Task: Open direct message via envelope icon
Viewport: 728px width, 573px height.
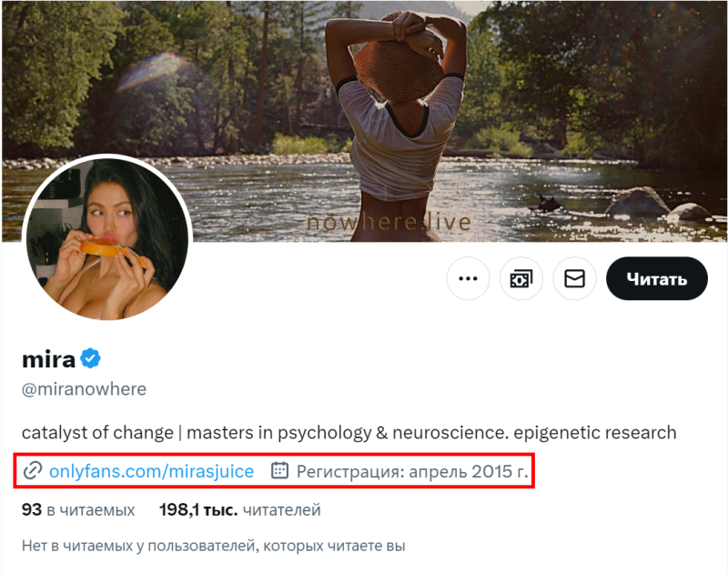Action: [x=574, y=278]
